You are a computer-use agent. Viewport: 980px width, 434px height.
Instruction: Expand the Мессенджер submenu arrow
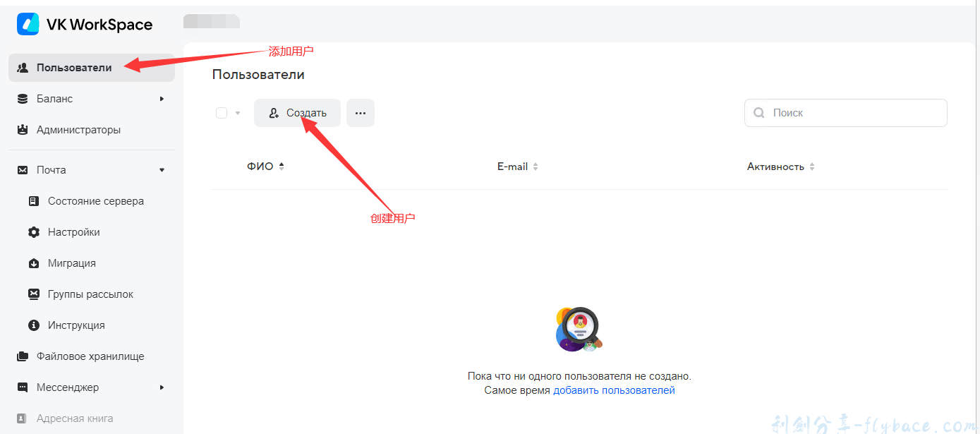click(162, 387)
